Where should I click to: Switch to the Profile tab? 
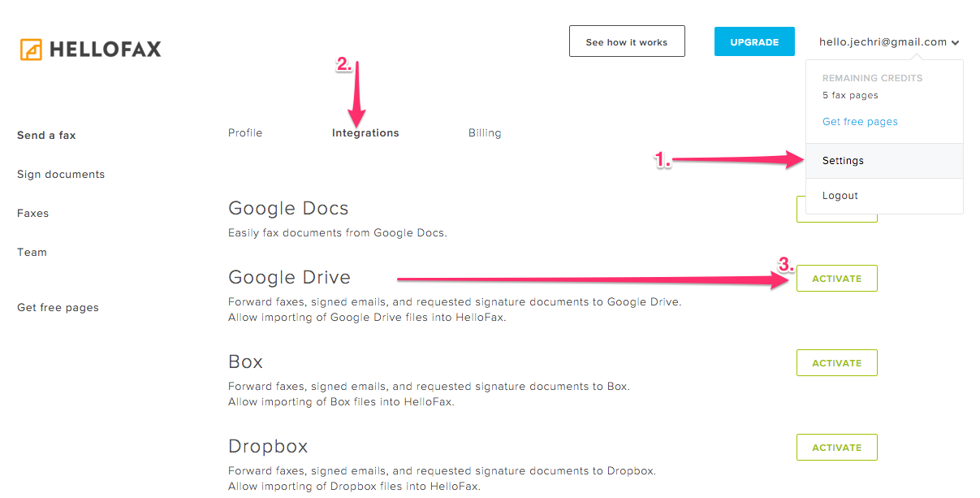click(245, 132)
